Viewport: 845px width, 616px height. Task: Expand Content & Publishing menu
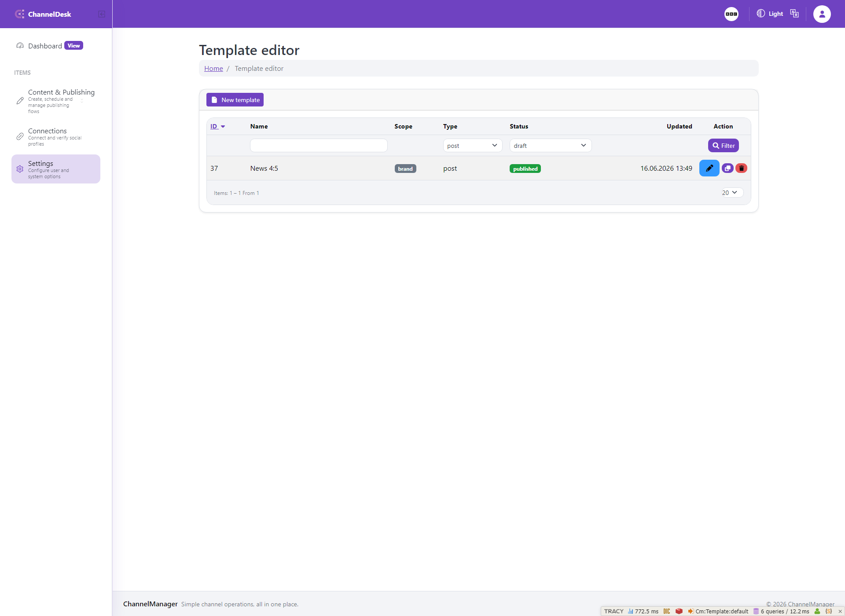(56, 101)
